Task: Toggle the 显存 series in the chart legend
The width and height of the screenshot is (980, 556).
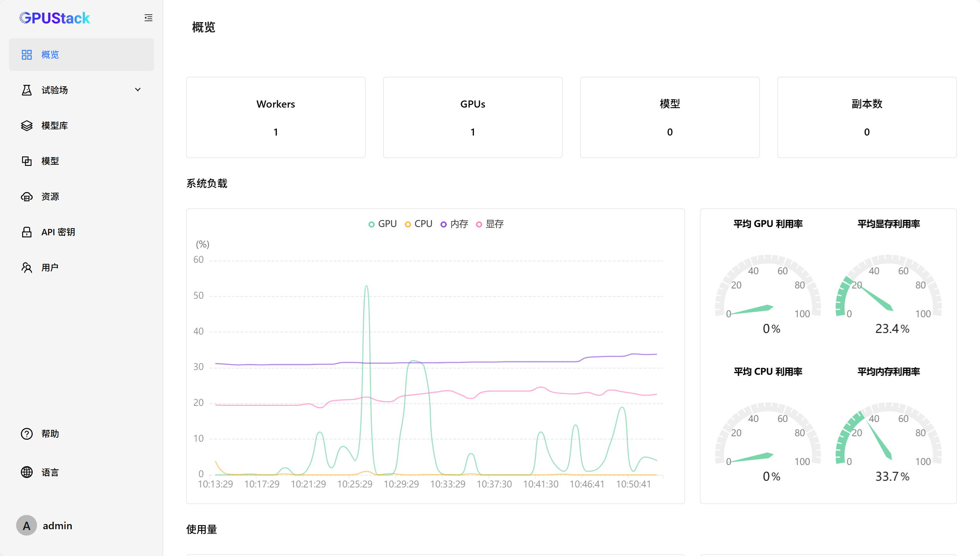Action: 490,224
